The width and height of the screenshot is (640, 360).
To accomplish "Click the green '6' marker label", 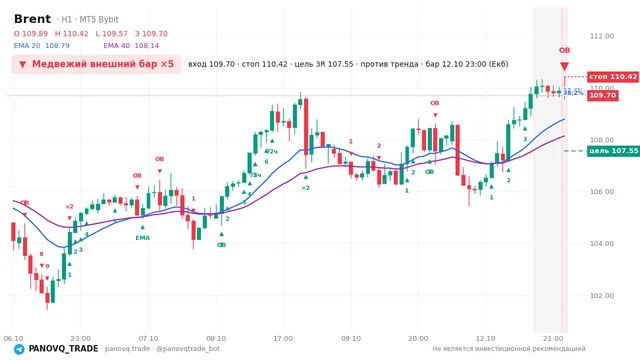I will pos(267,162).
